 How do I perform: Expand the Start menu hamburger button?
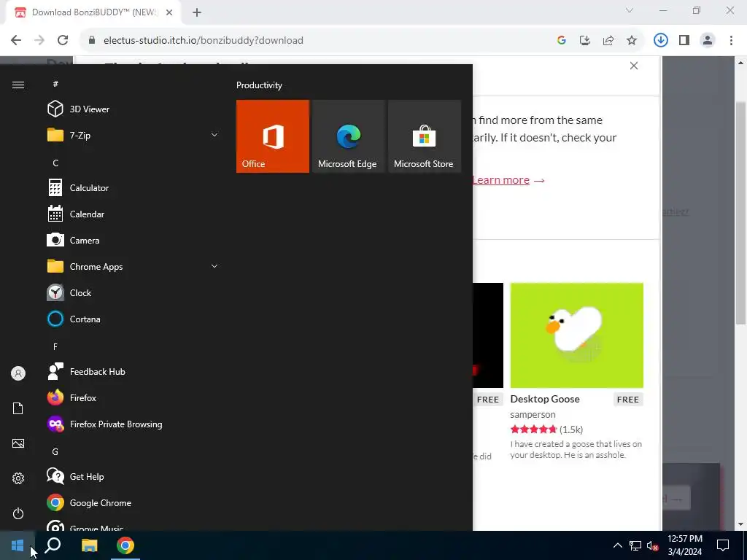[x=18, y=85]
